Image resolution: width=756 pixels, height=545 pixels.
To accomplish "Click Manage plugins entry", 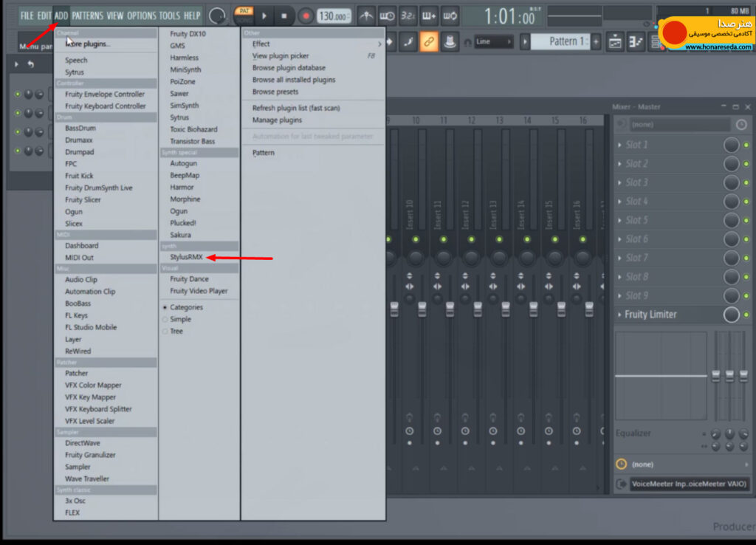I will click(278, 120).
